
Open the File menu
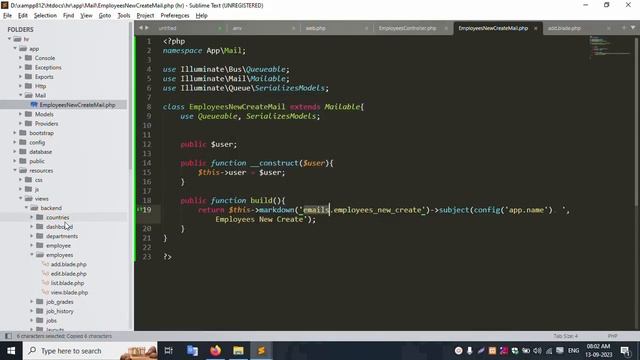7,16
